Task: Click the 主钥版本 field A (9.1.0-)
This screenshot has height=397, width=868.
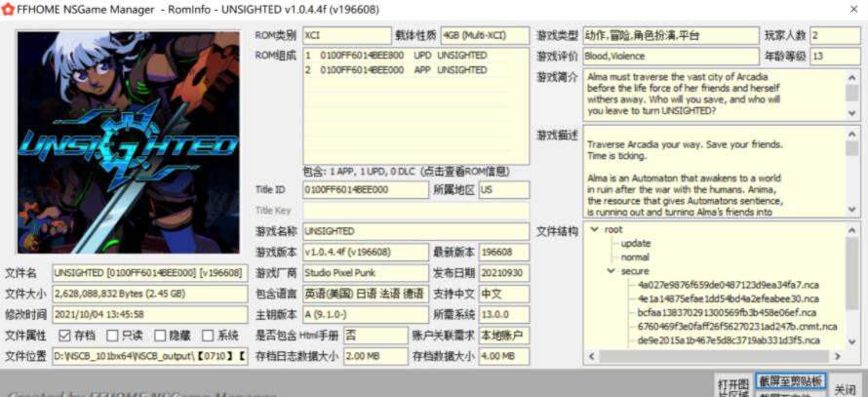Action: 366,314
